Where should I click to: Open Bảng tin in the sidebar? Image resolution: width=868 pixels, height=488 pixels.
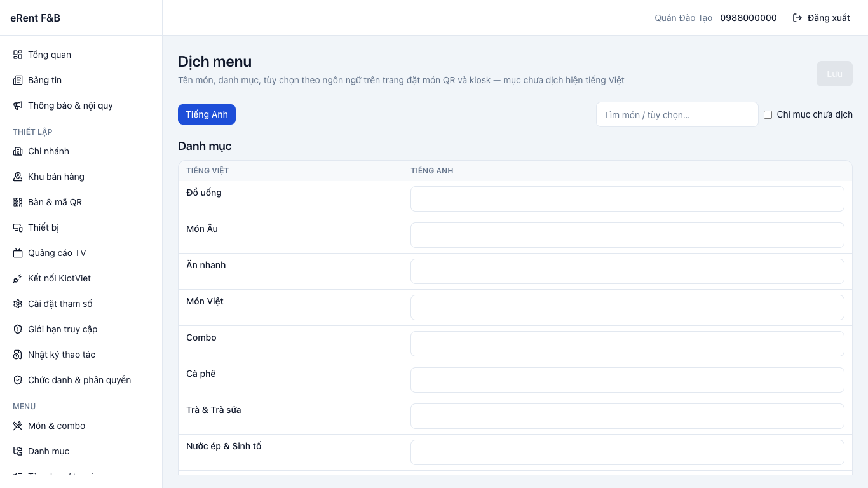pos(81,80)
